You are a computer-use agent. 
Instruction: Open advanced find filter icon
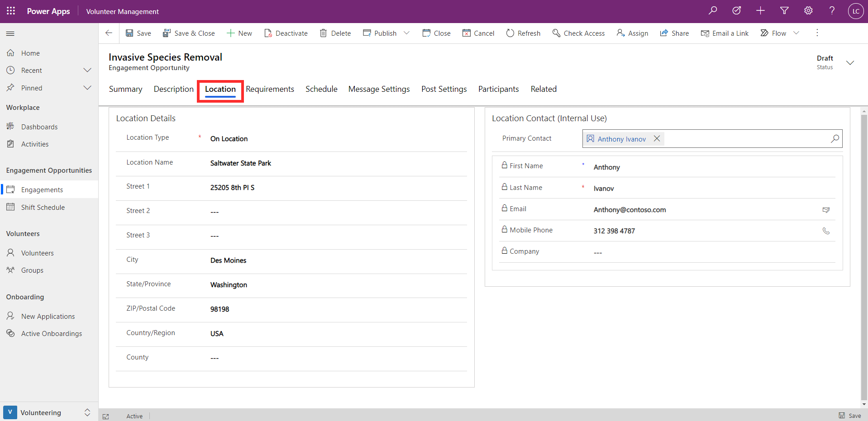click(785, 10)
